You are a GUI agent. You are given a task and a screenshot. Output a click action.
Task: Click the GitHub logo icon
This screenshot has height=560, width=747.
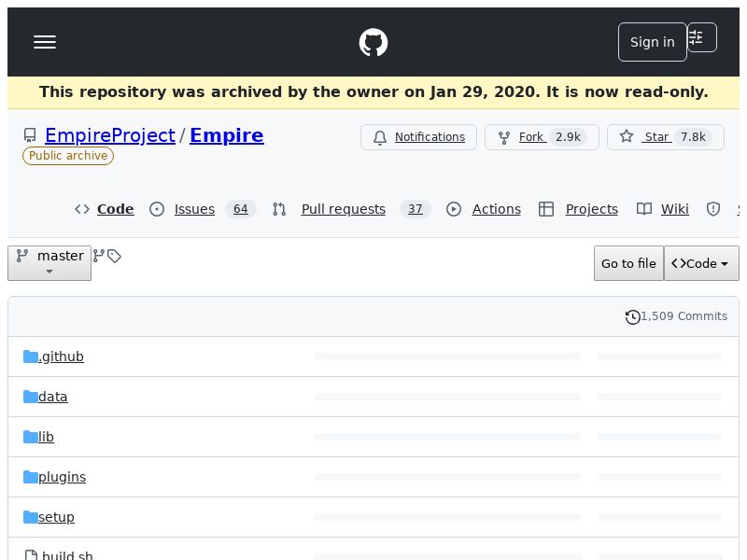[373, 42]
